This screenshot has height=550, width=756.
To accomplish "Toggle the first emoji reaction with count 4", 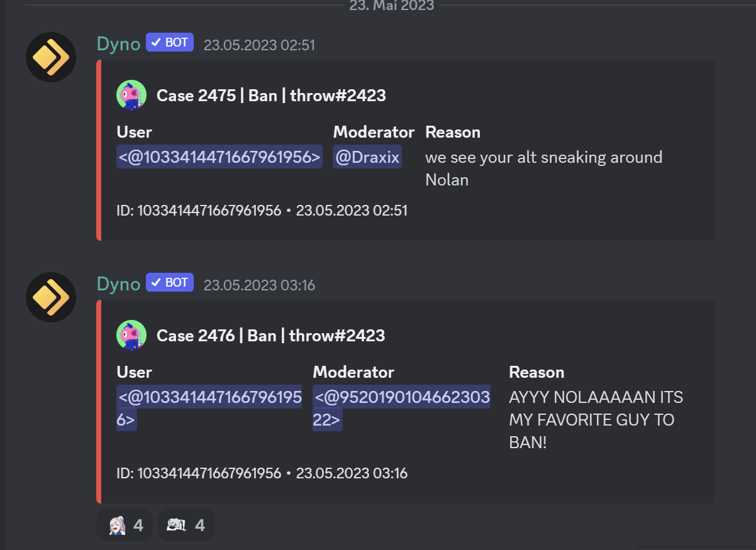I will coord(125,525).
